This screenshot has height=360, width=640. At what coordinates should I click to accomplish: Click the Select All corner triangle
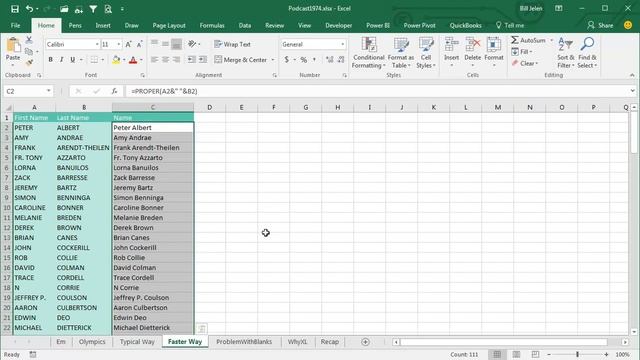pos(7,107)
